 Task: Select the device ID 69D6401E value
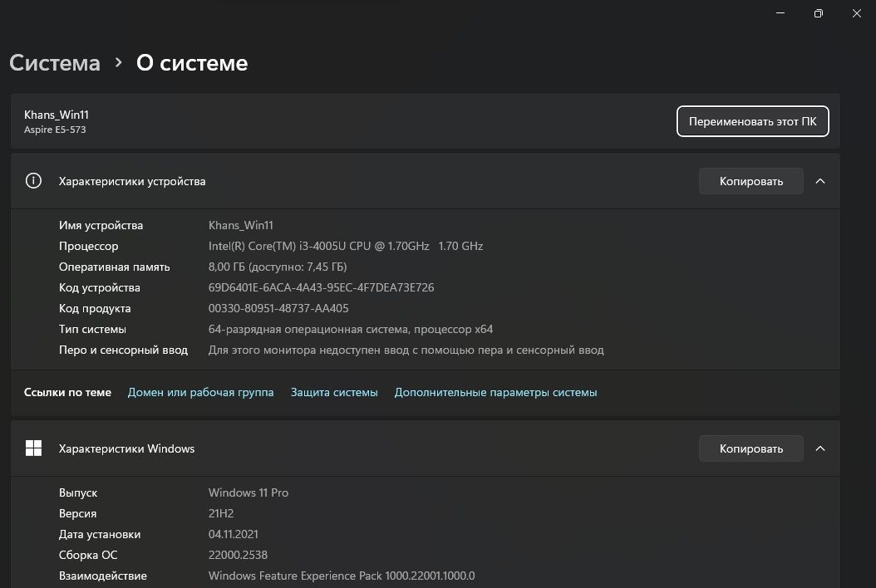pyautogui.click(x=322, y=287)
